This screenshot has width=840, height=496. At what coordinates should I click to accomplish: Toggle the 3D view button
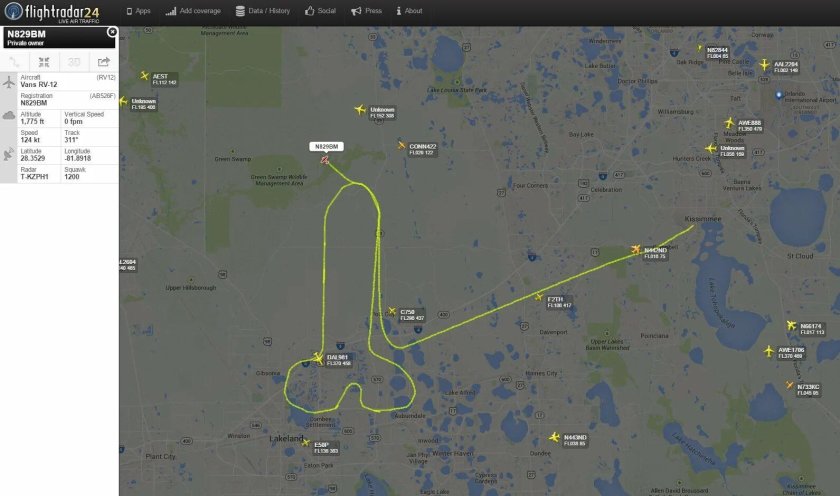click(74, 62)
